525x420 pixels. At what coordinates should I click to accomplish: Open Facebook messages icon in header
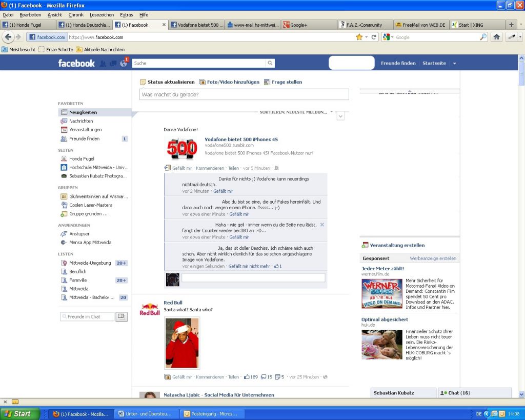click(x=113, y=63)
